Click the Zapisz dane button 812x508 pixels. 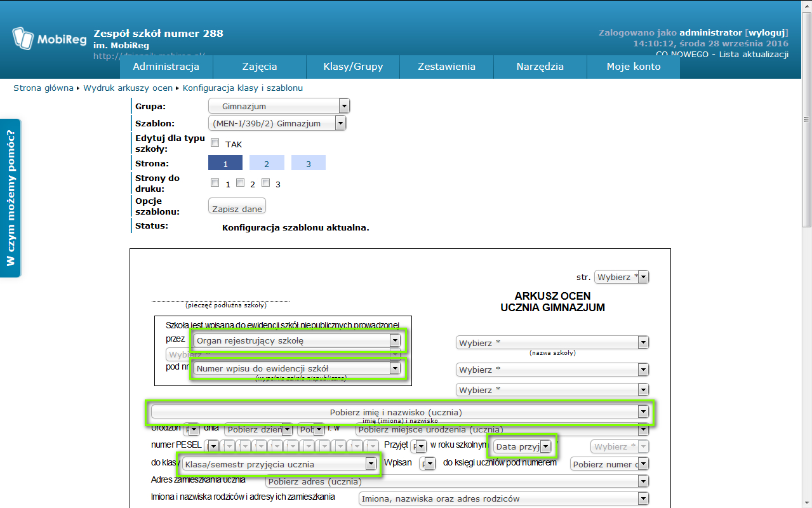tap(237, 206)
